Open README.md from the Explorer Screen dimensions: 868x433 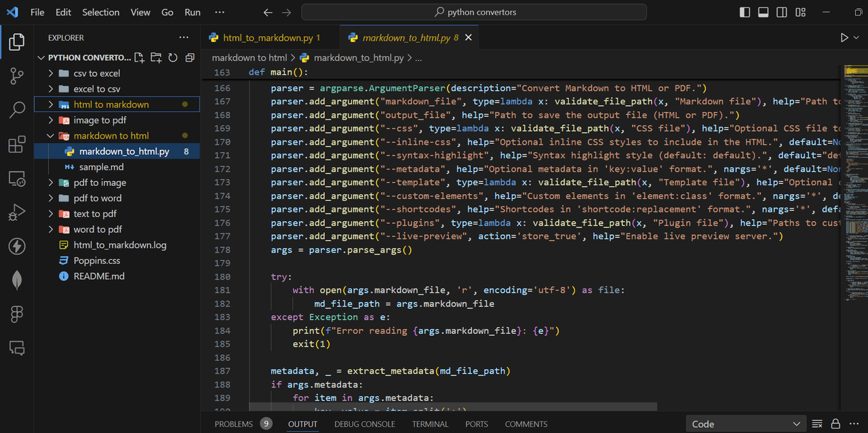(x=99, y=276)
